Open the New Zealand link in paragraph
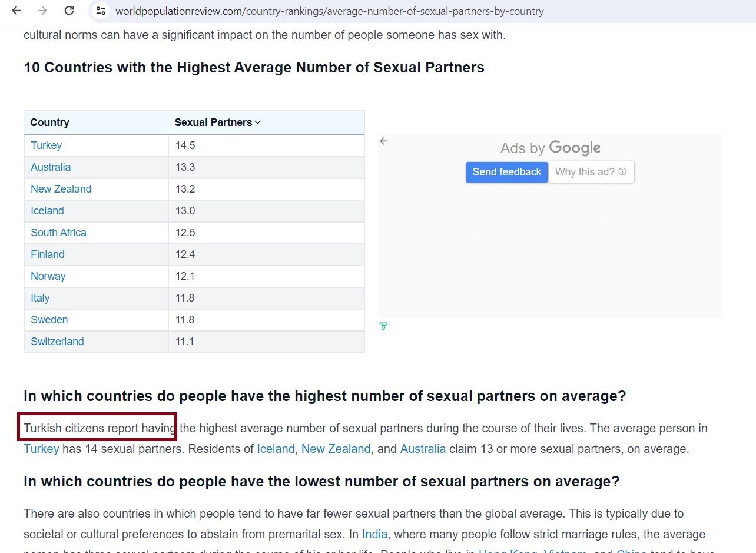The width and height of the screenshot is (756, 553). pyautogui.click(x=336, y=449)
